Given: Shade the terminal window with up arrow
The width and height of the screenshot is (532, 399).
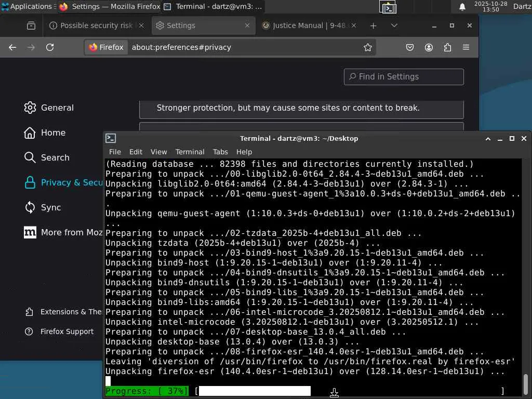Looking at the screenshot, I should click(488, 139).
